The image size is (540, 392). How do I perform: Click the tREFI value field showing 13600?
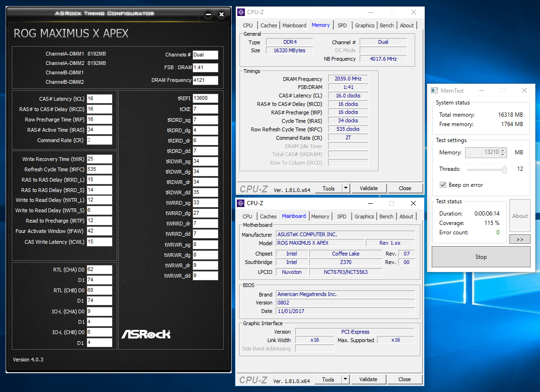tap(205, 98)
